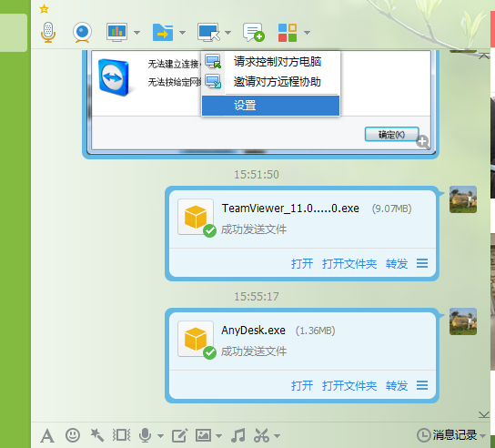Image resolution: width=495 pixels, height=448 pixels.
Task: Select 请求控制对方电脑 menu item
Action: [270, 62]
